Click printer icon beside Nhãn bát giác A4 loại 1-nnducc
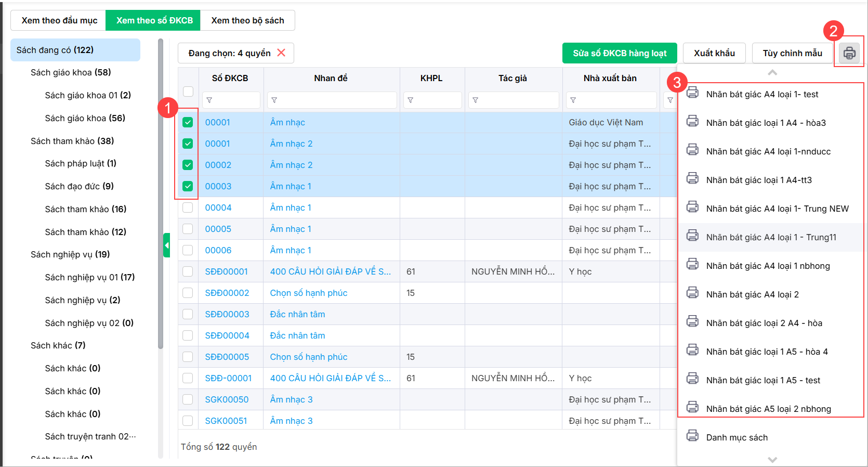 693,150
